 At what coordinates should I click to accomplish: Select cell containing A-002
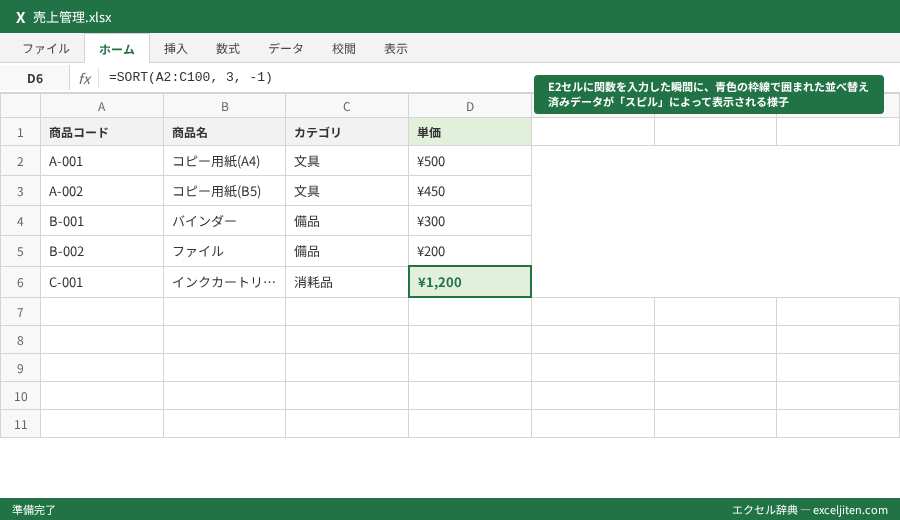[102, 191]
